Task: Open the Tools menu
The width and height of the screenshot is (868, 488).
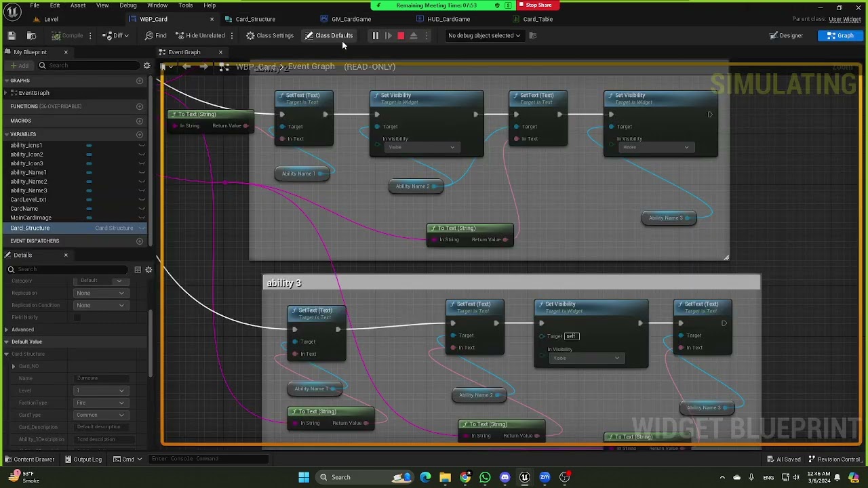Action: point(185,5)
